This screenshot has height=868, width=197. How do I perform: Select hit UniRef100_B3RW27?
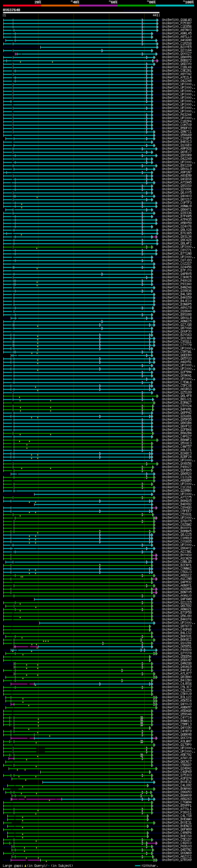pyautogui.click(x=177, y=403)
